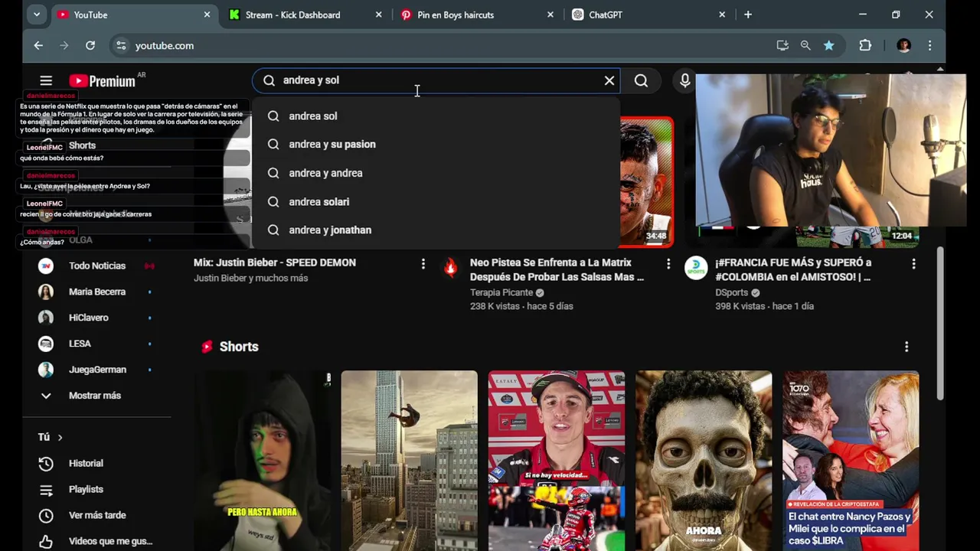This screenshot has height=551, width=980.
Task: Click inside the 'andrea y sol' search field
Action: click(436, 80)
